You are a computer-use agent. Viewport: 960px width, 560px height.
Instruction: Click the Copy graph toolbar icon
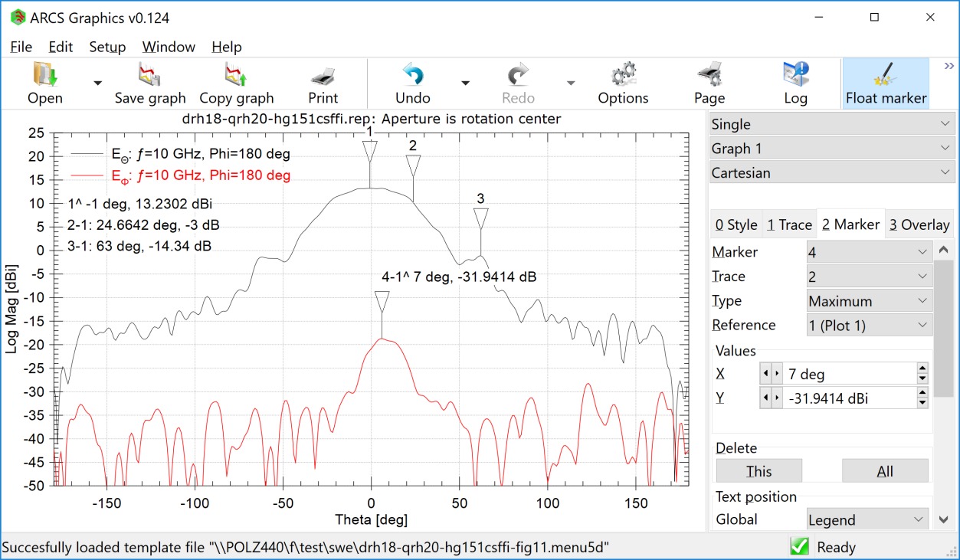click(236, 76)
